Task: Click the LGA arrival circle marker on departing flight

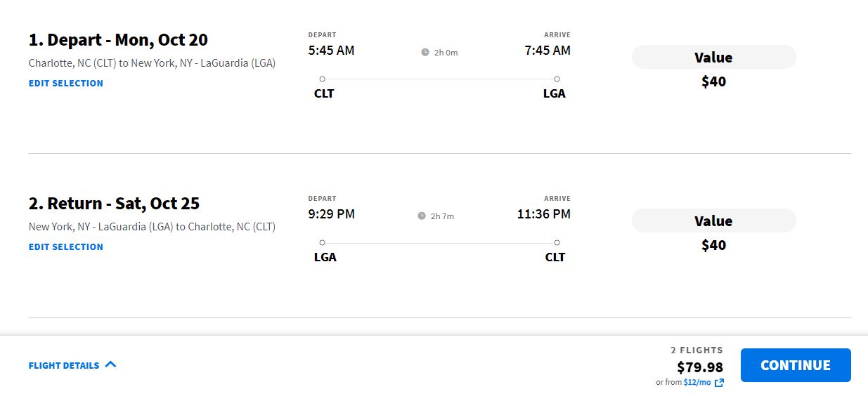Action: coord(557,79)
